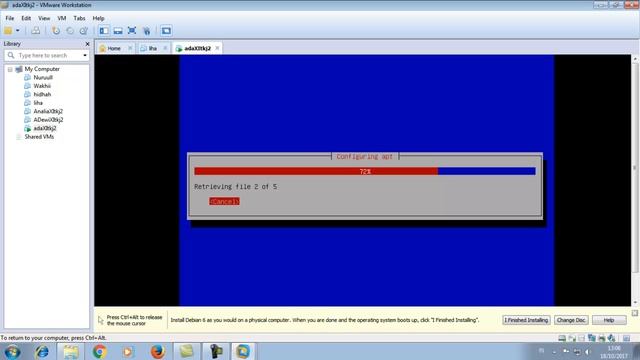Open the Windows Start menu

pyautogui.click(x=12, y=351)
